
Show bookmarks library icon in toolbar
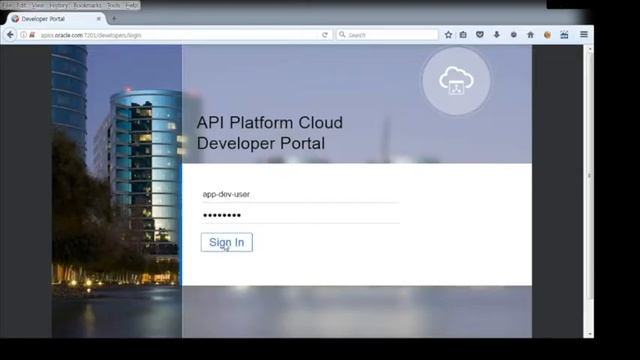463,35
